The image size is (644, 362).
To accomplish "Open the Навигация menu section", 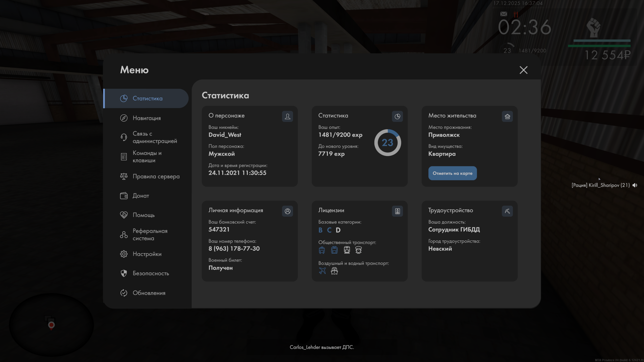I will (x=146, y=118).
